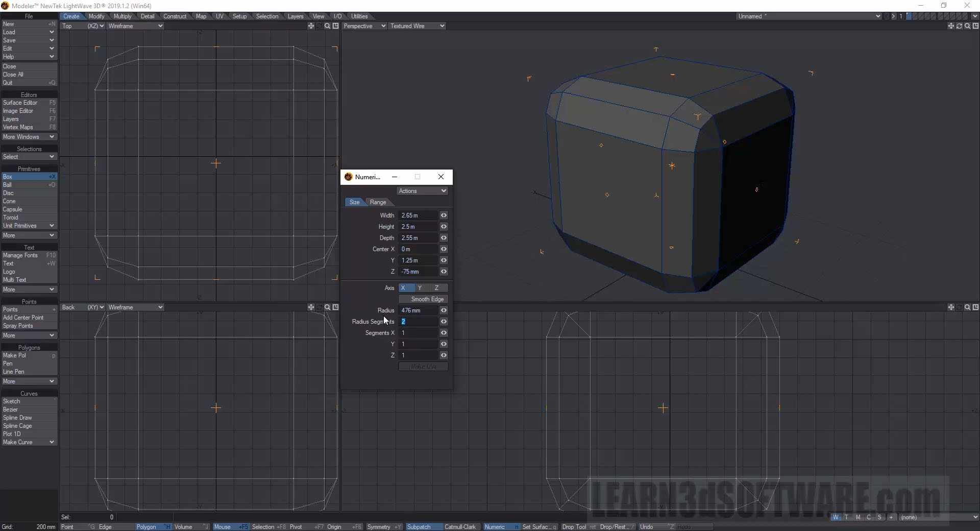This screenshot has width=980, height=531.
Task: Click the arrow stepper beside Width field
Action: click(444, 215)
